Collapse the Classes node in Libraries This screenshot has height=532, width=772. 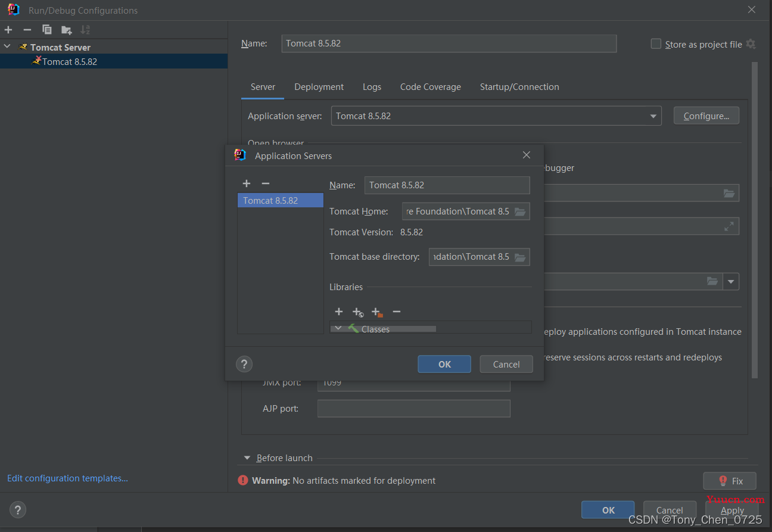tap(338, 328)
